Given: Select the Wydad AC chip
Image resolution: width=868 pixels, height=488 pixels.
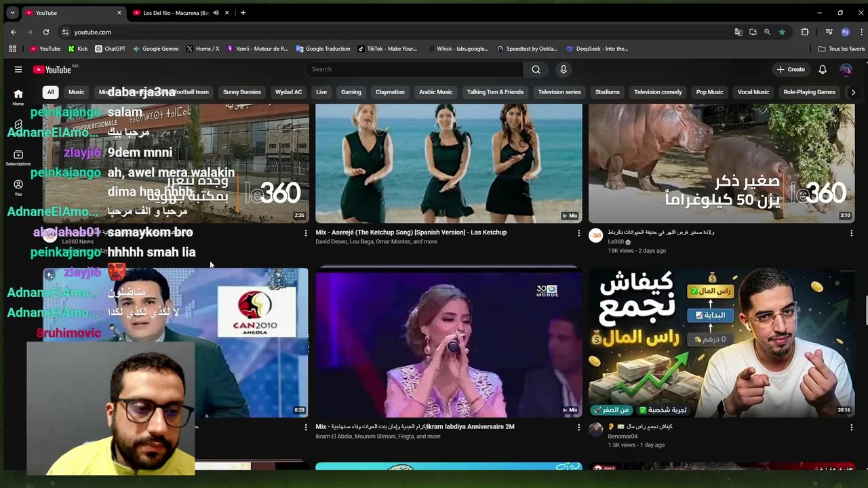Looking at the screenshot, I should (x=288, y=92).
